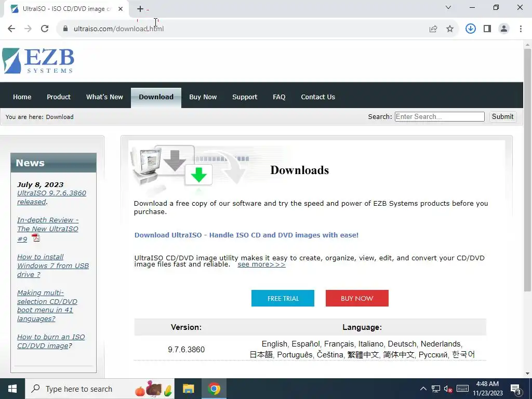Click the padlock site info icon
The width and height of the screenshot is (532, 399).
[65, 29]
